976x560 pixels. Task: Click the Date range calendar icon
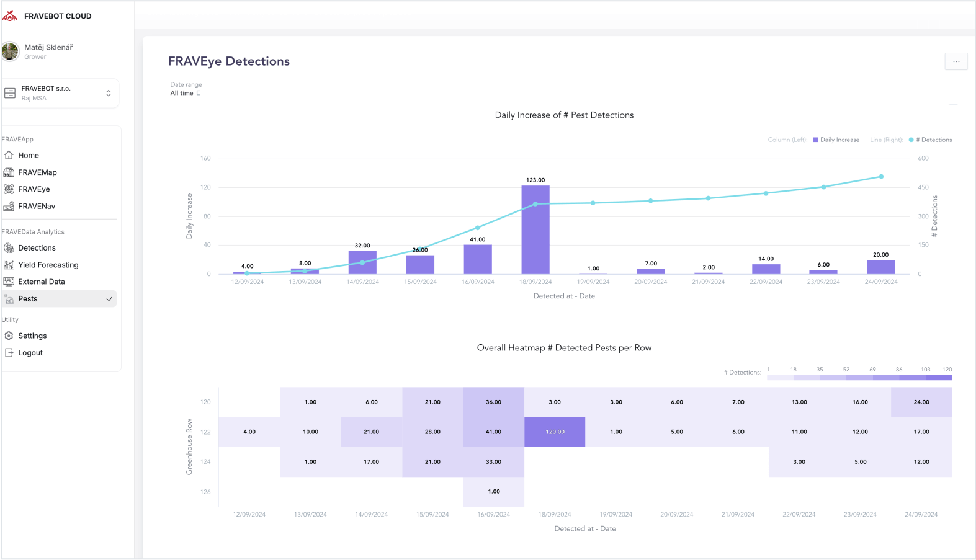199,93
